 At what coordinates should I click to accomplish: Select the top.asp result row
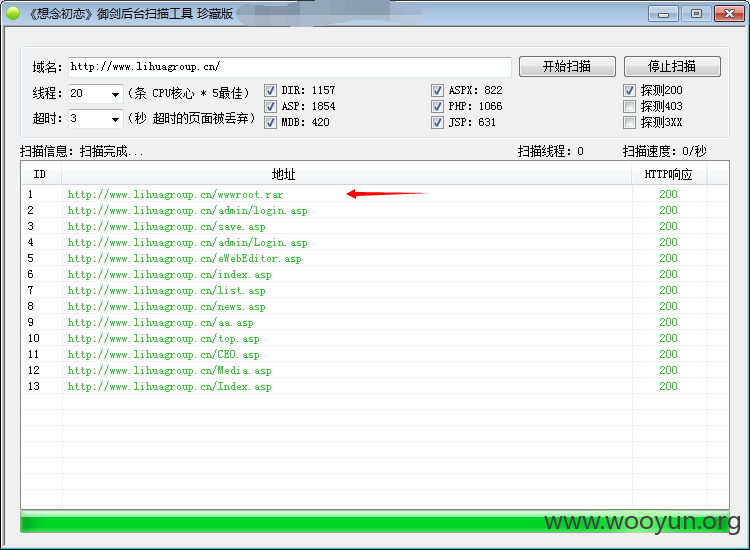pyautogui.click(x=375, y=339)
